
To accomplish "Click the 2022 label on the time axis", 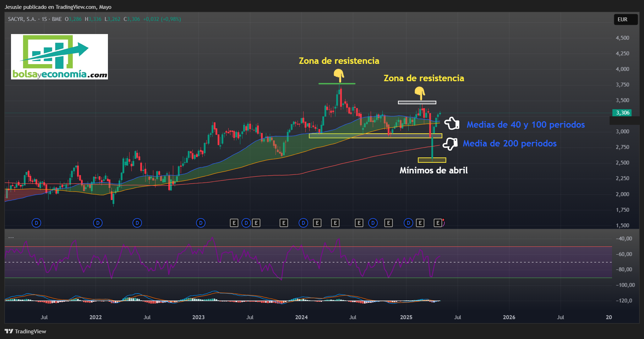I will click(95, 317).
